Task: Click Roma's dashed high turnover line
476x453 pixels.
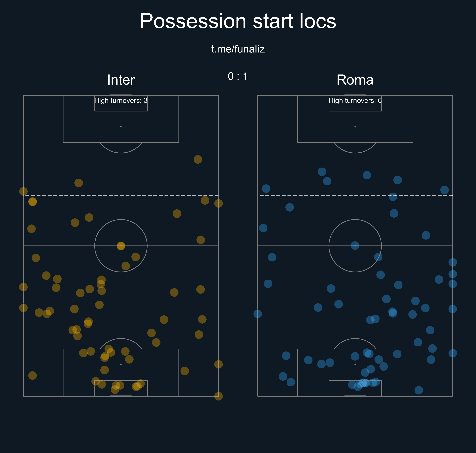Action: (356, 195)
